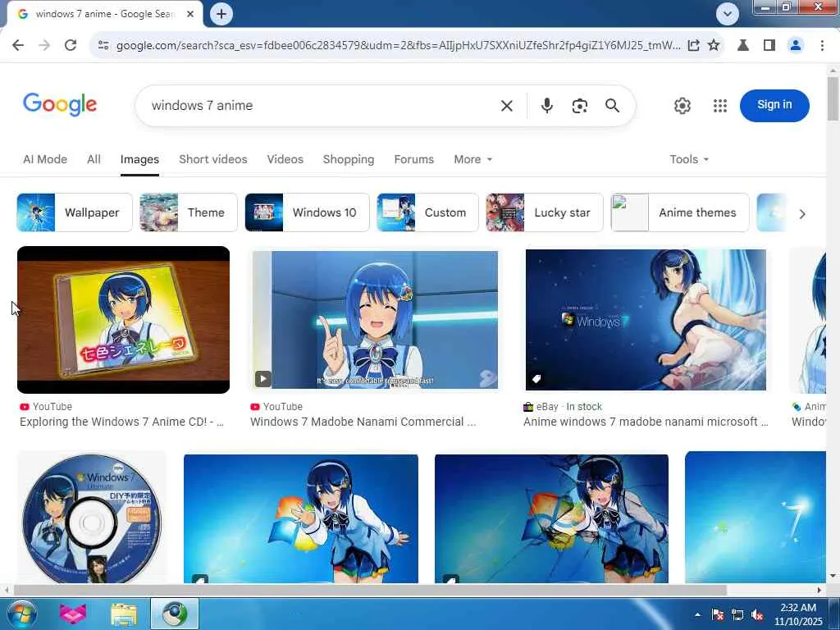Open network status tray icon
The image size is (840, 630).
click(737, 615)
